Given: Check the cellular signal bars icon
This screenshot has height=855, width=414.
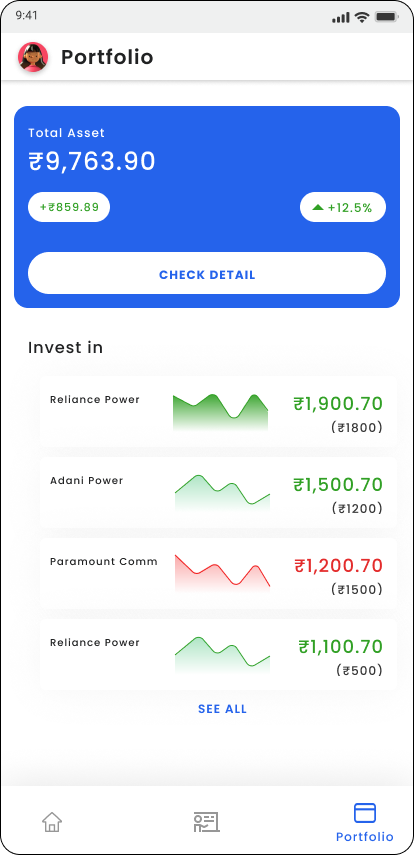Looking at the screenshot, I should click(x=340, y=17).
